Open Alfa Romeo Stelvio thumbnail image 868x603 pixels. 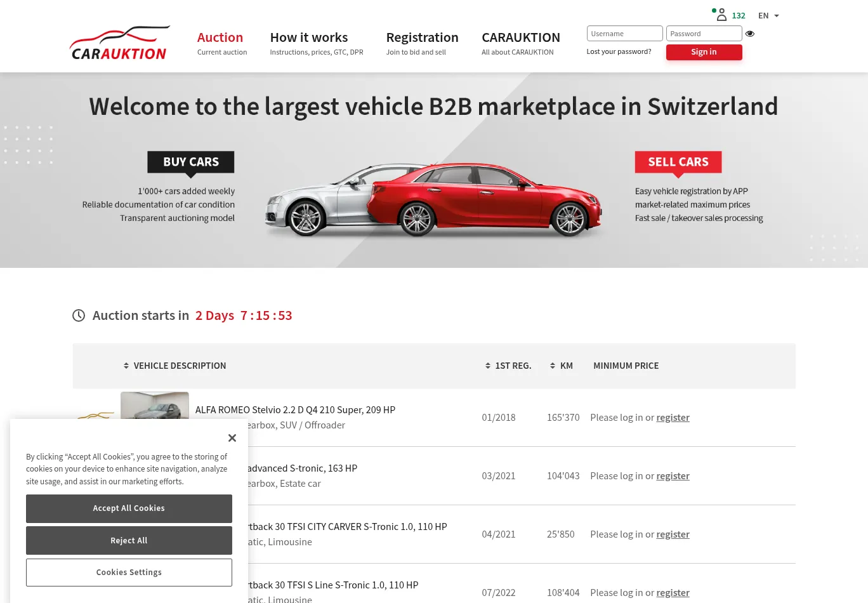tap(155, 406)
